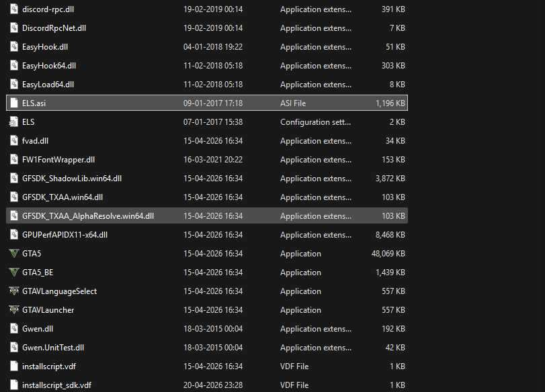Click the GTA5 application name
545x392 pixels.
32,254
